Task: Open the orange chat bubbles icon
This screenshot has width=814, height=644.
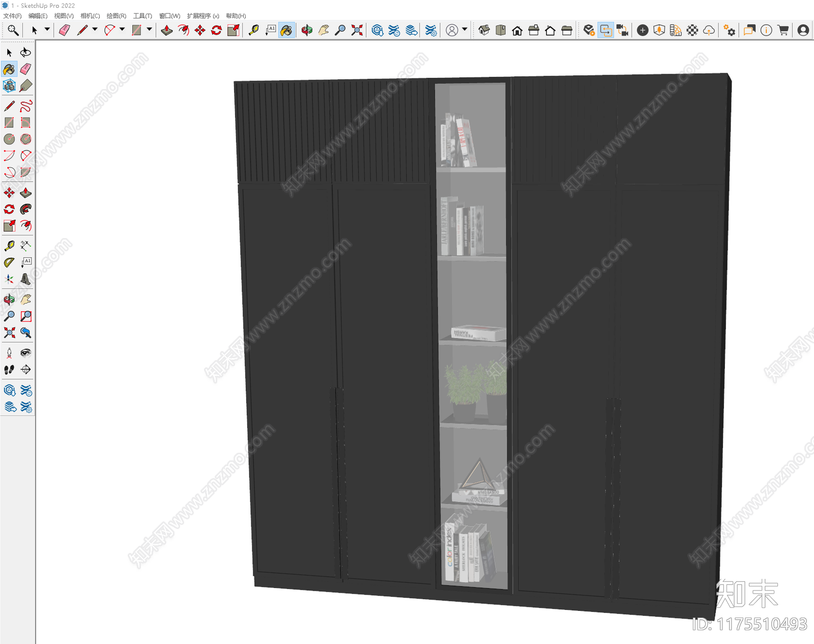Action: click(x=749, y=31)
